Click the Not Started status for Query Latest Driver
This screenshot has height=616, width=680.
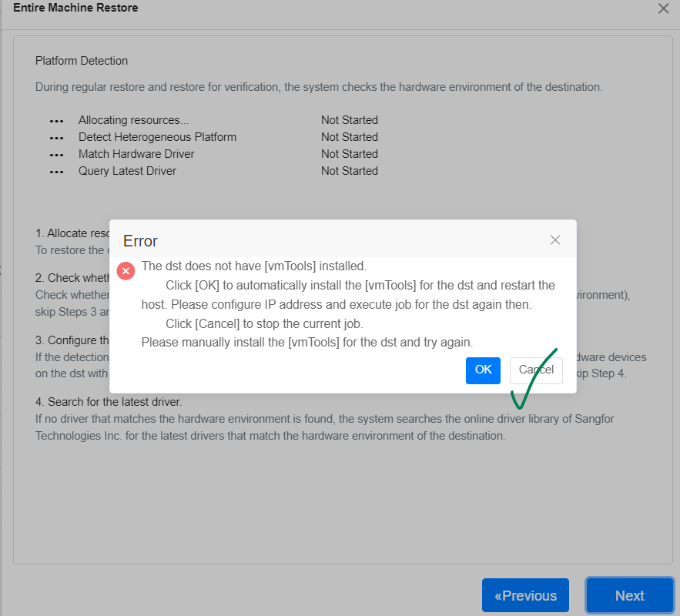[350, 171]
